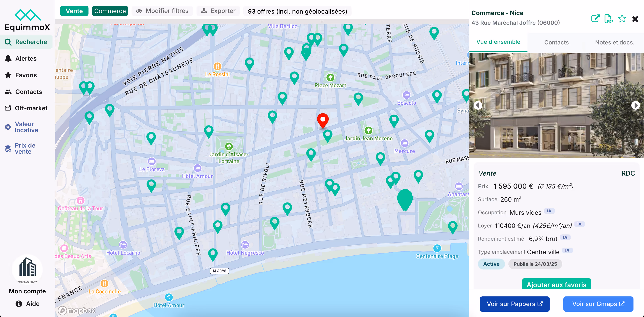Click the Le Floreva hotel icon
Viewport: 644px width, 317px height.
pos(152,161)
